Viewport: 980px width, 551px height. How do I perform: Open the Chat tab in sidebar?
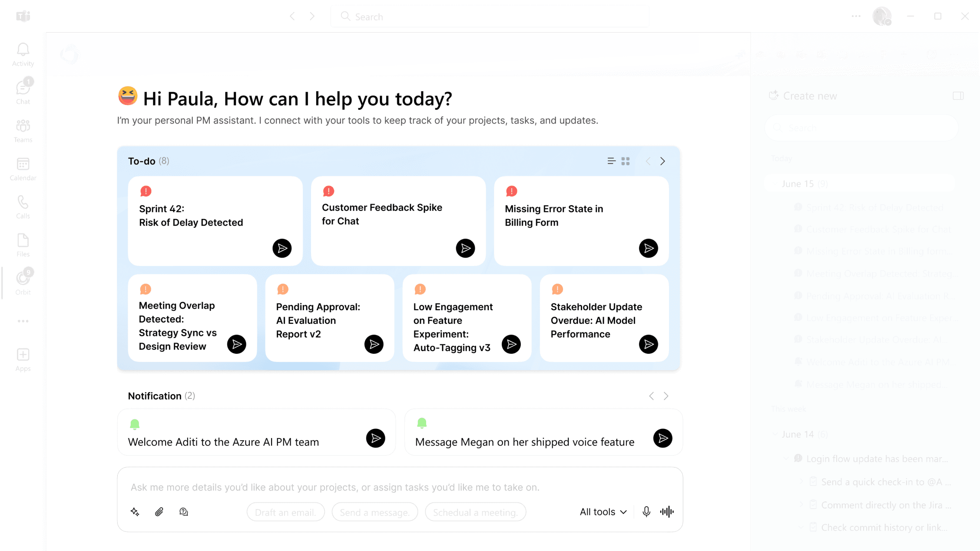(23, 92)
